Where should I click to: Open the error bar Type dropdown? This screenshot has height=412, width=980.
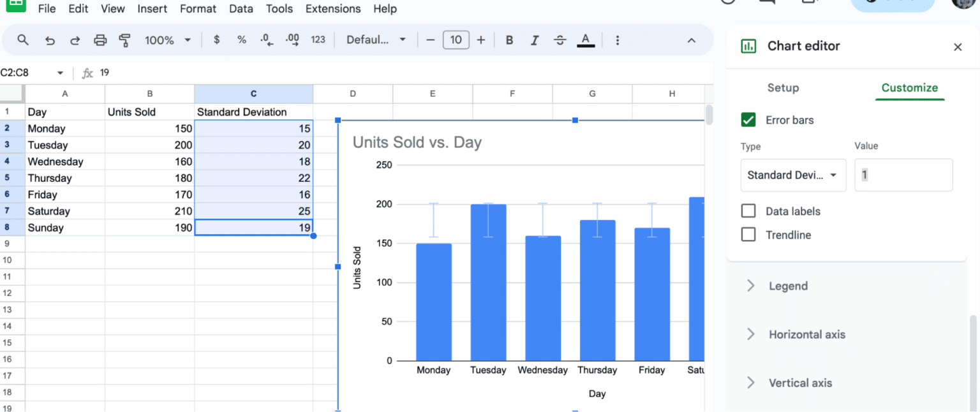(x=793, y=175)
